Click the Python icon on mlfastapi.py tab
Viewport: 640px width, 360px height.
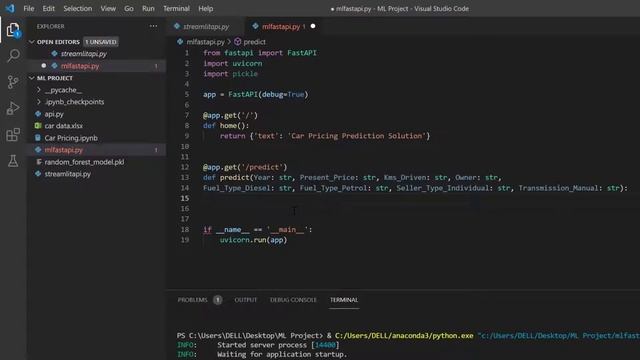(256, 26)
